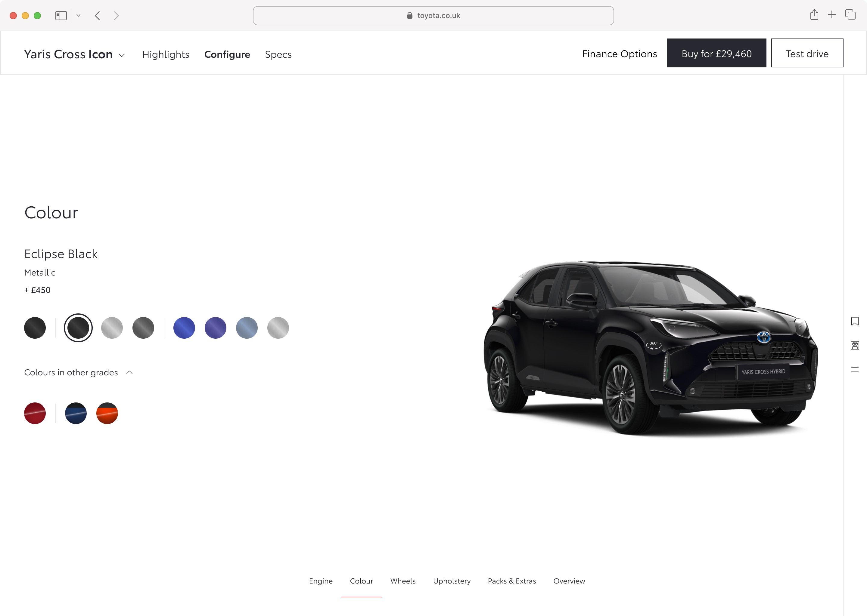
Task: Click the two-line compare icon in the right sidebar
Action: [x=854, y=369]
